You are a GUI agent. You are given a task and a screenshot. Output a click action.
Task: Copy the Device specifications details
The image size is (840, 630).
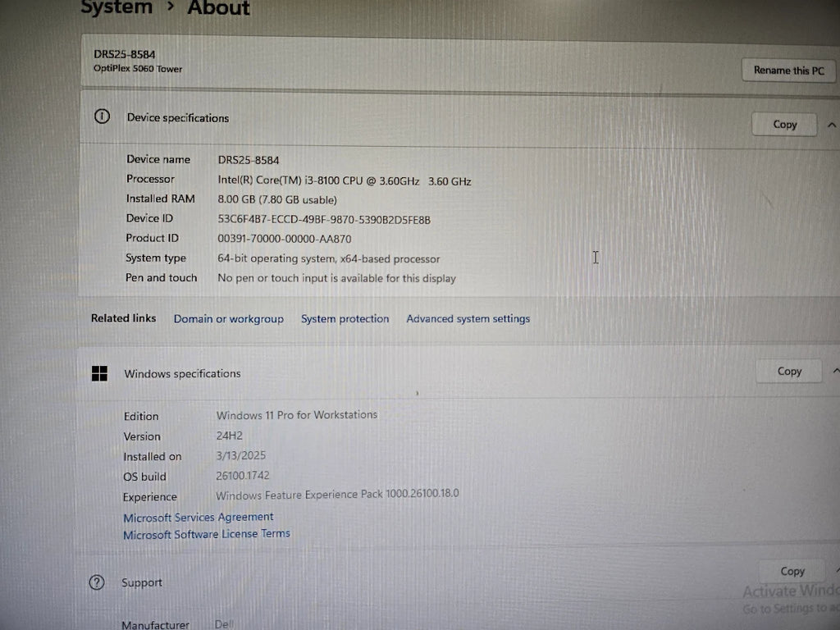click(x=784, y=125)
